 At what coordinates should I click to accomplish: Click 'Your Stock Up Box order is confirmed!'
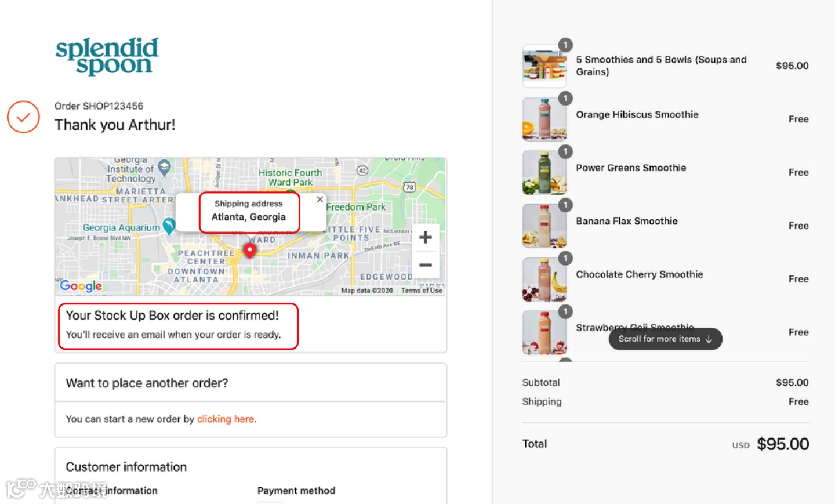(x=172, y=316)
